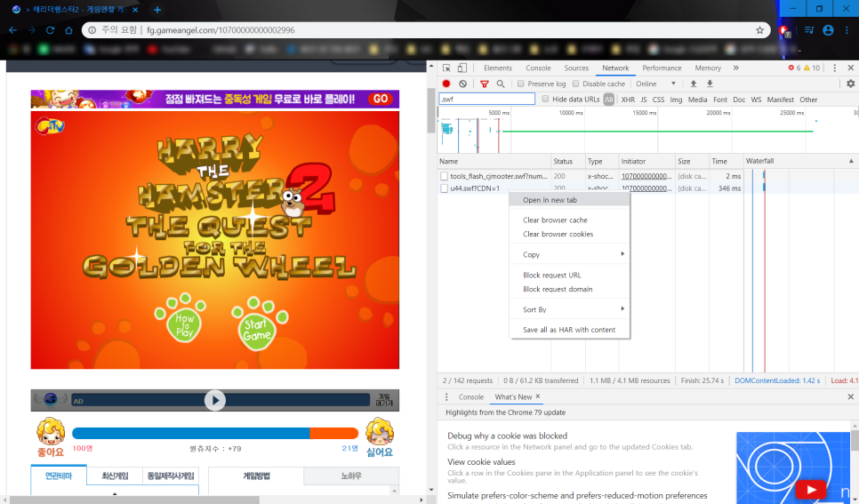Open network search magnifier icon
859x504 pixels.
point(501,84)
